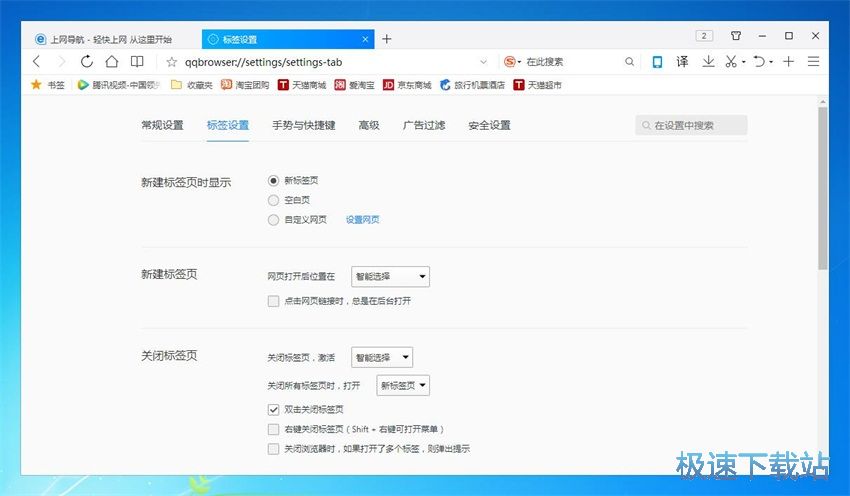Switch to 手势与快捷键 tab

pos(304,125)
